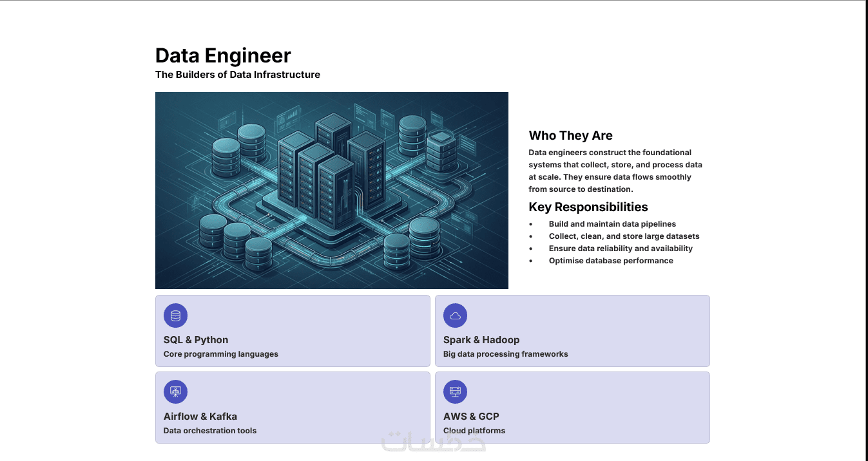
Task: Click the cloud icon above Spark & Hadoop
Action: click(455, 315)
